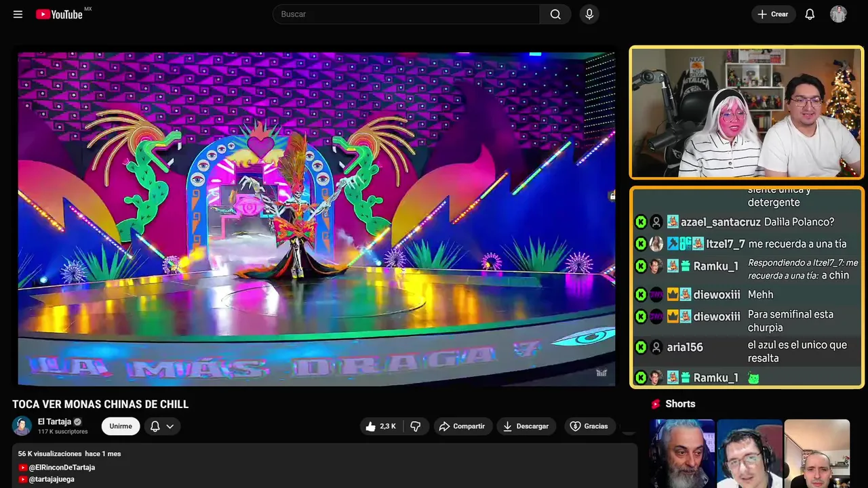Open the account avatar menu
The width and height of the screenshot is (868, 488).
(x=838, y=14)
